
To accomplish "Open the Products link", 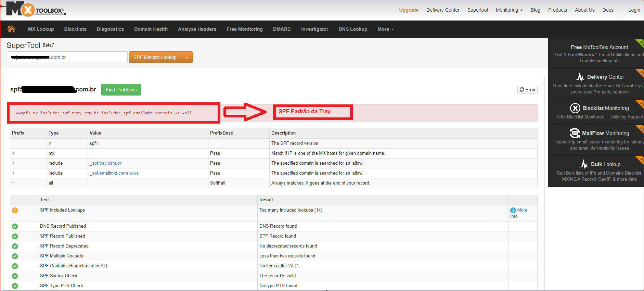I will click(x=557, y=10).
